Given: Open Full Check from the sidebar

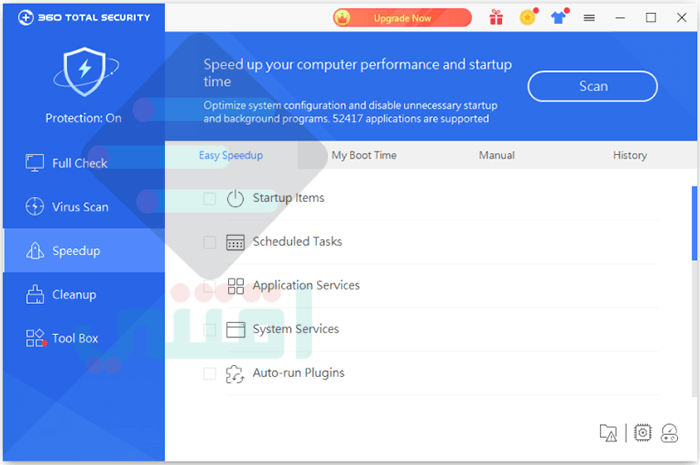Looking at the screenshot, I should click(x=84, y=163).
